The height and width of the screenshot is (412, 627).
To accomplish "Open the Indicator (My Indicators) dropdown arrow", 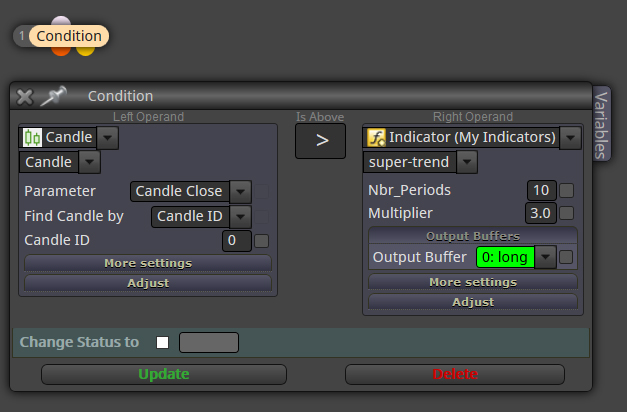I will pos(570,138).
